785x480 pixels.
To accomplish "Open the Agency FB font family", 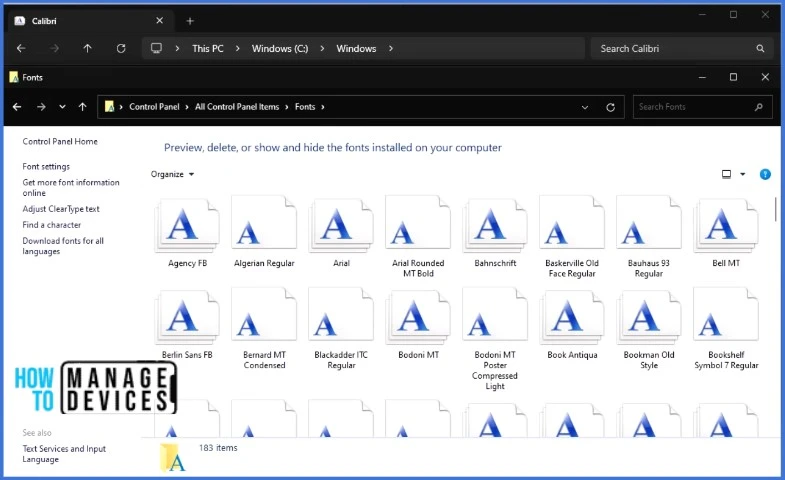I will [x=187, y=232].
